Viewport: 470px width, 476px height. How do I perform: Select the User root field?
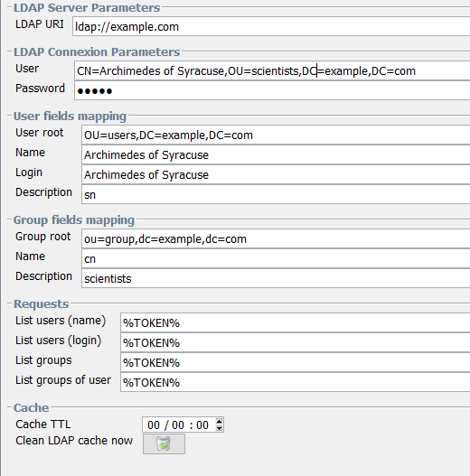[276, 135]
